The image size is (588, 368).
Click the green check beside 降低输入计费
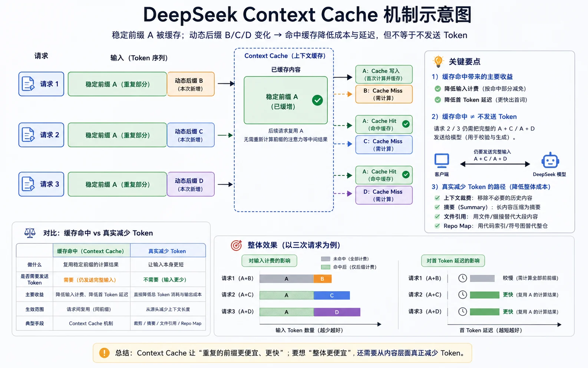click(438, 89)
